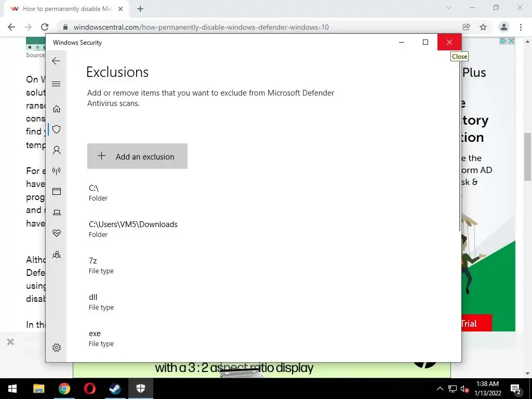
Task: Open Device performance & health heart icon
Action: pyautogui.click(x=57, y=233)
